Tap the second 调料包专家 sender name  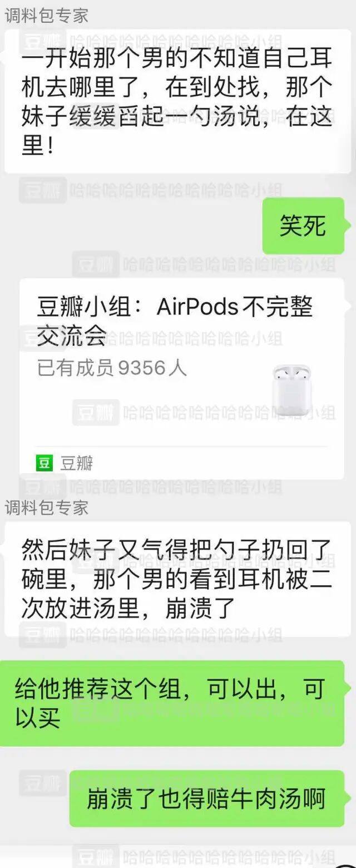47,507
